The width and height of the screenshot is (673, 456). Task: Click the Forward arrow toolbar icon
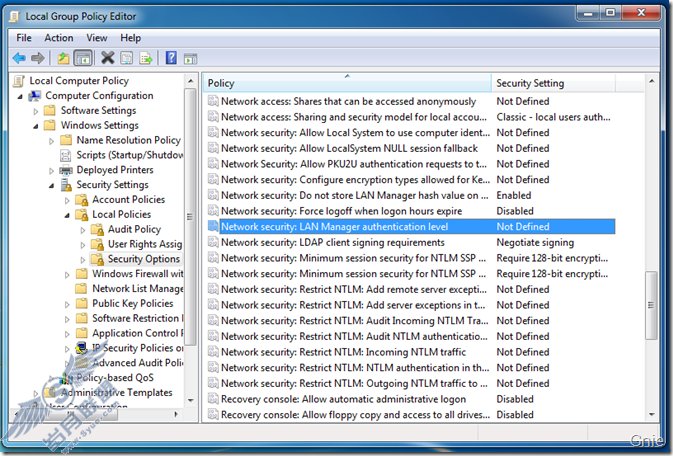[38, 58]
